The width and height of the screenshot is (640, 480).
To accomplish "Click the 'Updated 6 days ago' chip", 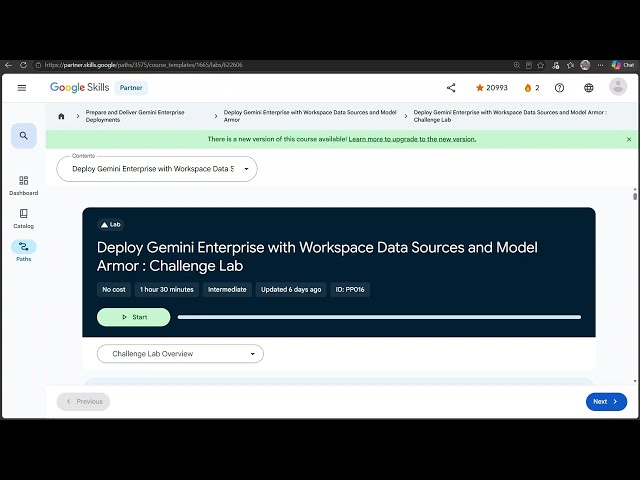I will (x=291, y=289).
